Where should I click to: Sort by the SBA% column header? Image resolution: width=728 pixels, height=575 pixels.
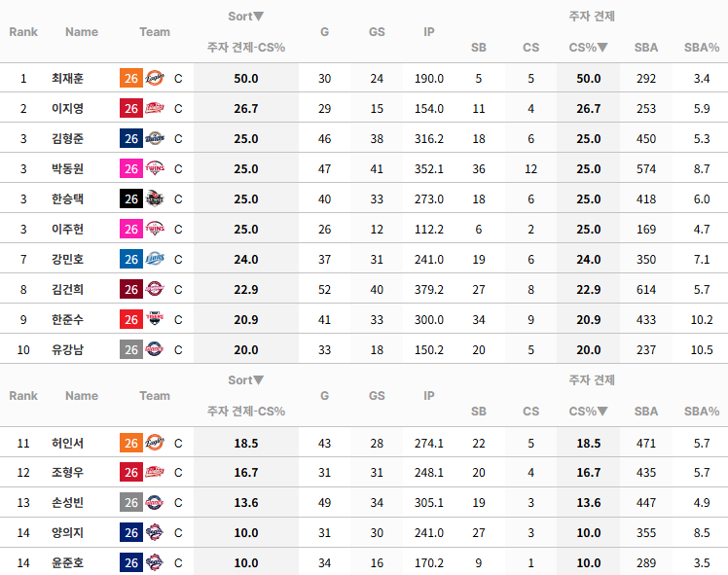point(702,48)
